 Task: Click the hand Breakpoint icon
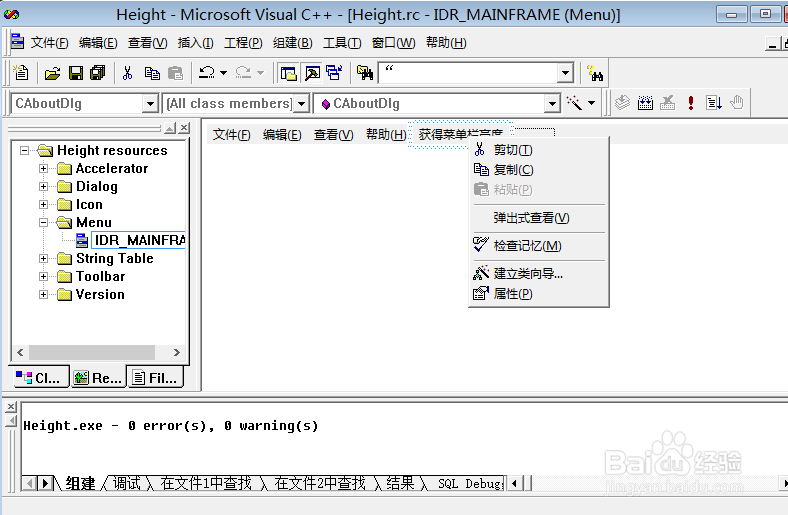click(737, 103)
